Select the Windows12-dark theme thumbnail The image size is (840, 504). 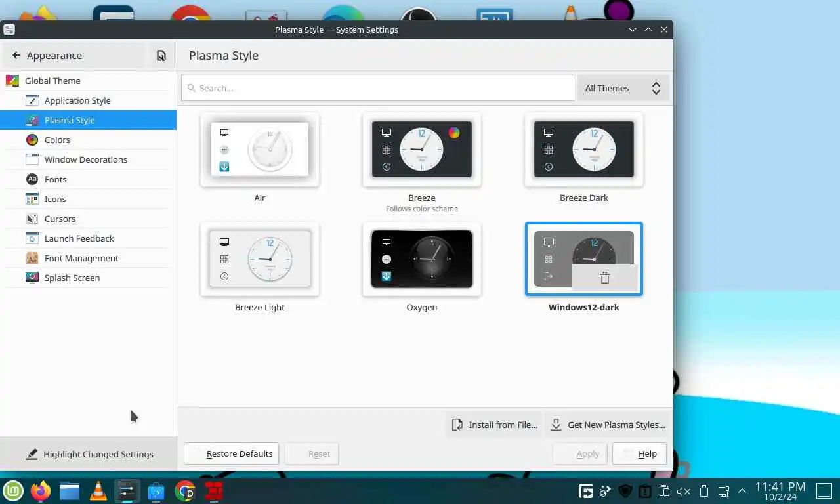click(584, 259)
